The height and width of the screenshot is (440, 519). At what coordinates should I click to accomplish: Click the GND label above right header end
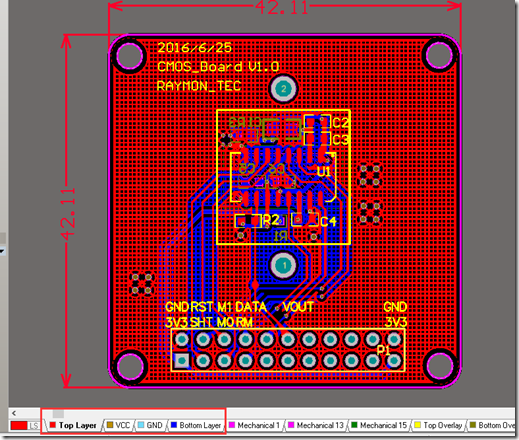pos(395,307)
